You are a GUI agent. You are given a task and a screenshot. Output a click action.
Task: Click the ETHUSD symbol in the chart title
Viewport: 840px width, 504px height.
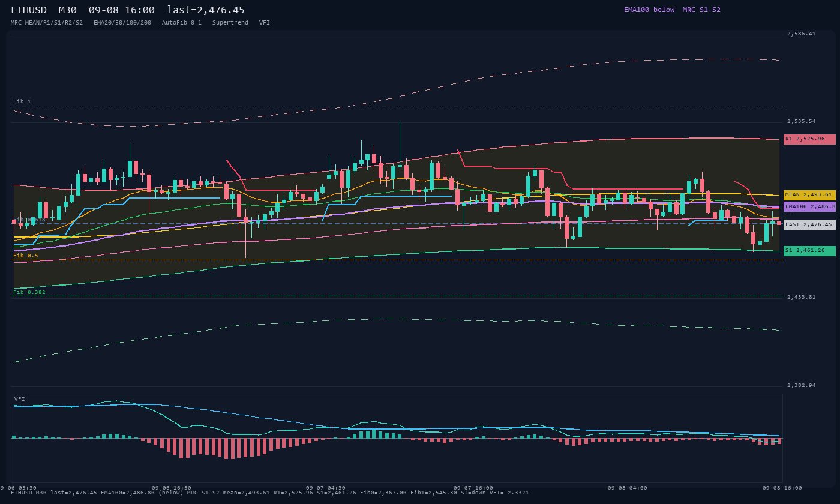[x=29, y=10]
